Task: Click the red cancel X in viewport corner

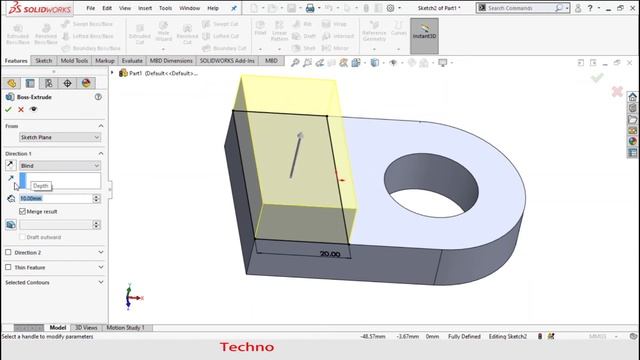Action: (x=617, y=91)
